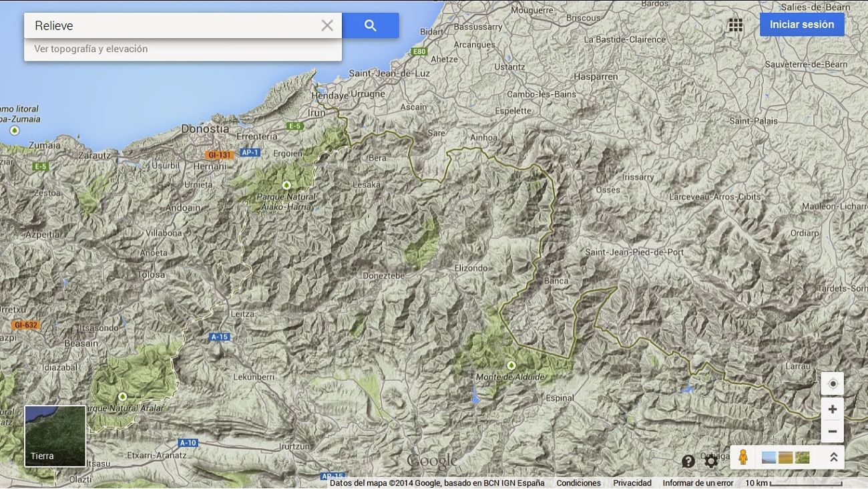The image size is (868, 489).
Task: Click the Errenteria label
Action: [x=257, y=136]
